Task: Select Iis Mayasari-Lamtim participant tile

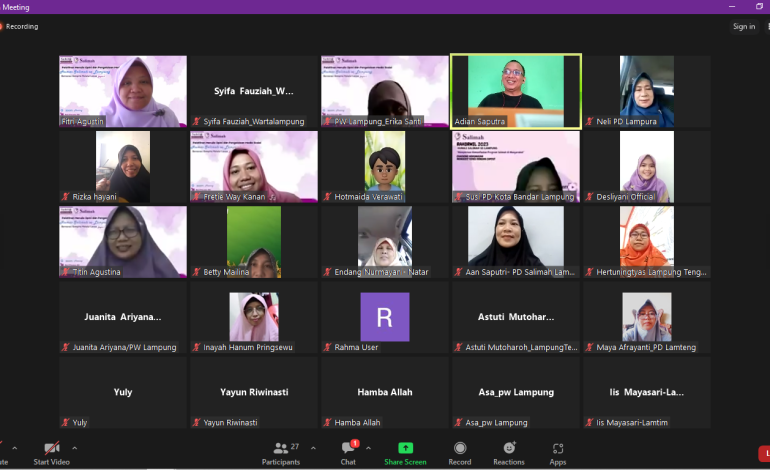Action: [x=647, y=392]
